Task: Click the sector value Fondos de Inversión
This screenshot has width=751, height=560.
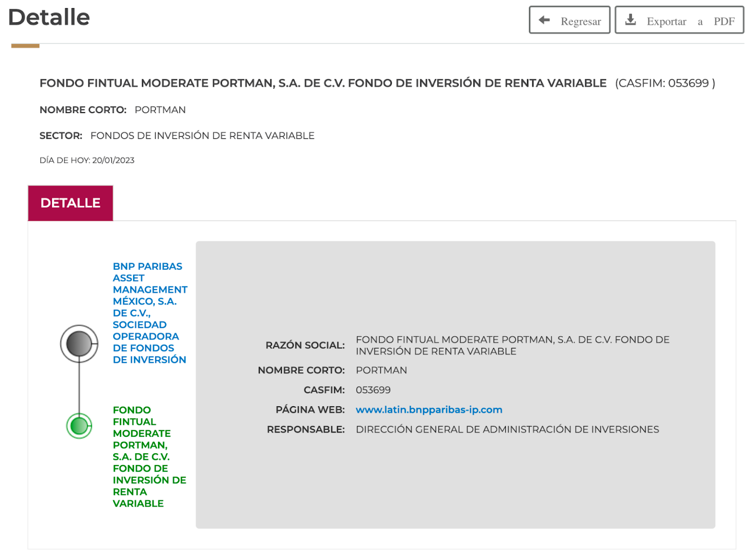Action: (x=202, y=136)
